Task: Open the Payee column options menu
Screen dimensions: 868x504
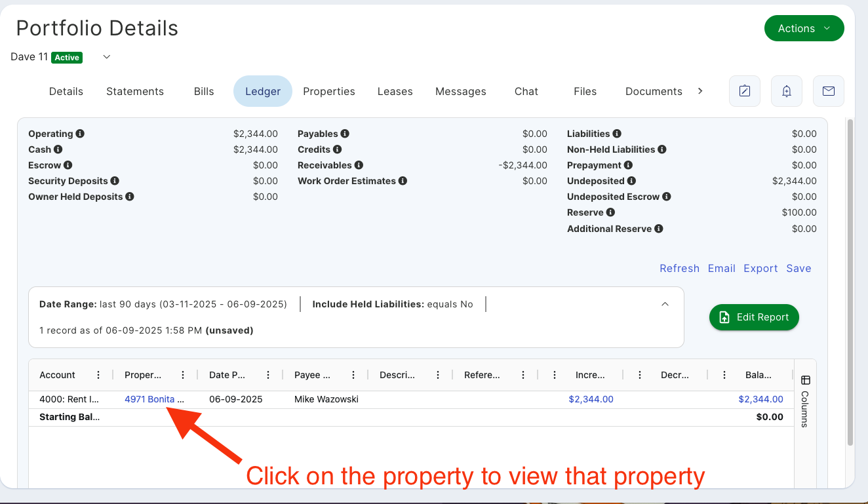Action: (x=353, y=375)
